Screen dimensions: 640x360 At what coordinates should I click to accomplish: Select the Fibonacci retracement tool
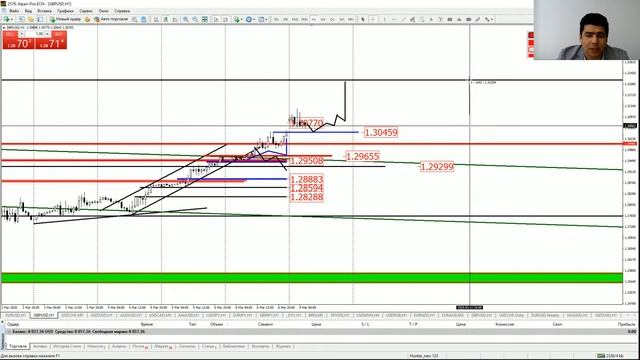point(422,19)
